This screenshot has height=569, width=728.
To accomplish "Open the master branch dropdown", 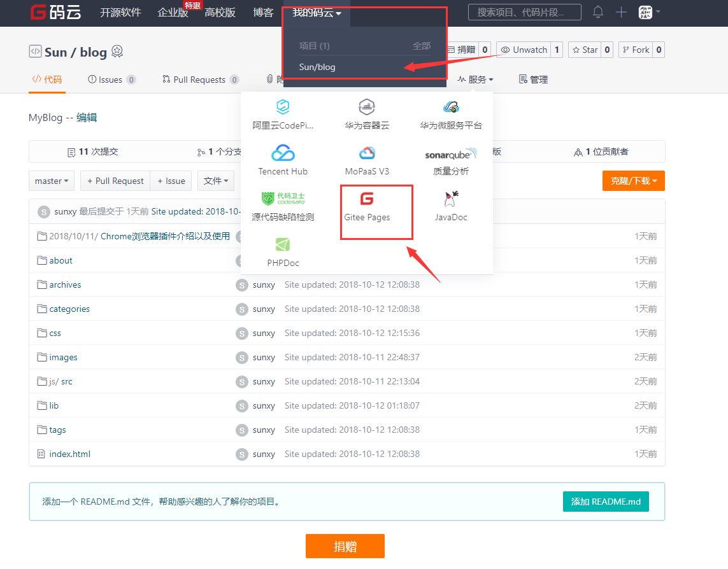I will (x=52, y=181).
